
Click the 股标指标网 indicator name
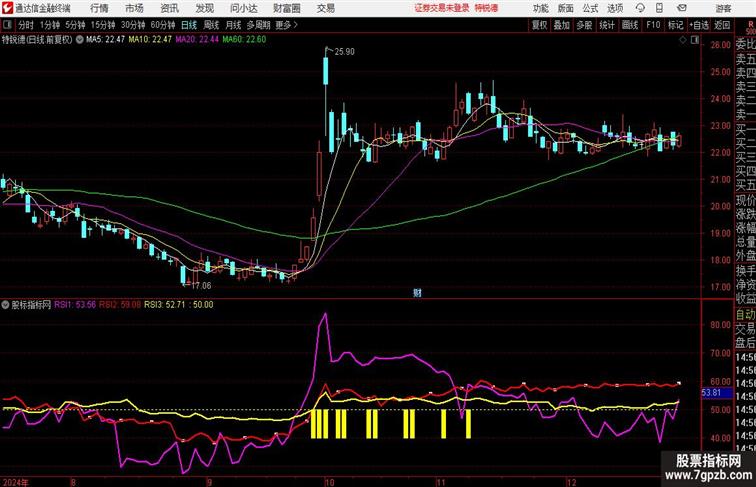tap(31, 305)
